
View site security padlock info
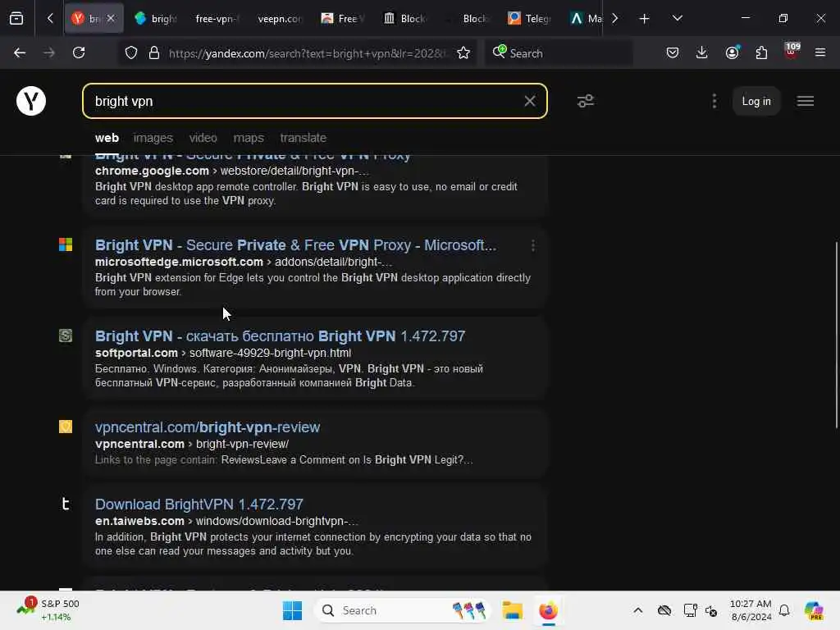coord(154,53)
